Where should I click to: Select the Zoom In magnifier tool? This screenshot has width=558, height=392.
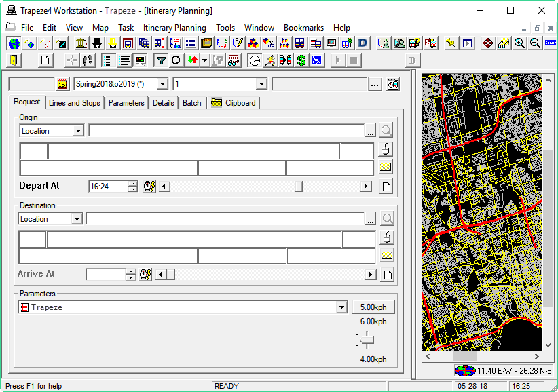(x=518, y=43)
